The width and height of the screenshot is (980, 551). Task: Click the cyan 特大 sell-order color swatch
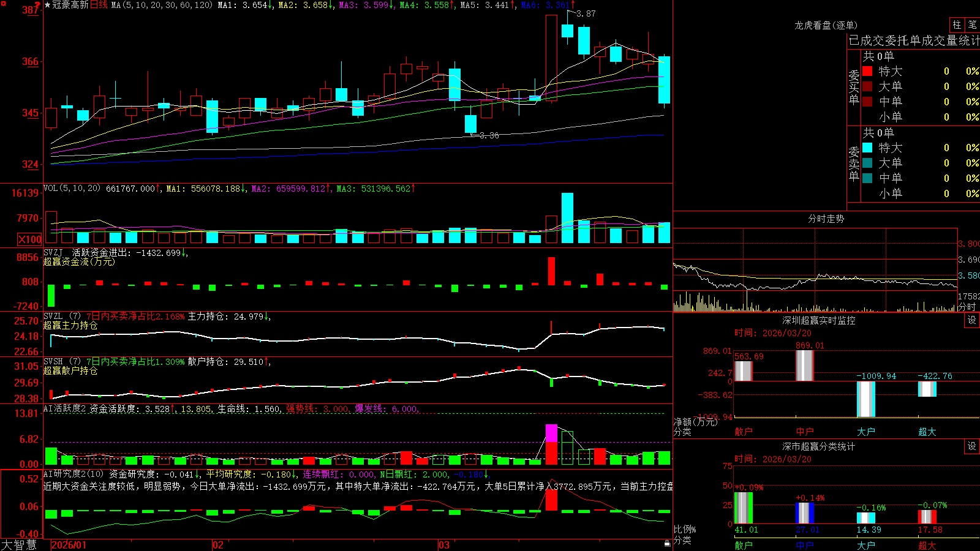coord(867,148)
